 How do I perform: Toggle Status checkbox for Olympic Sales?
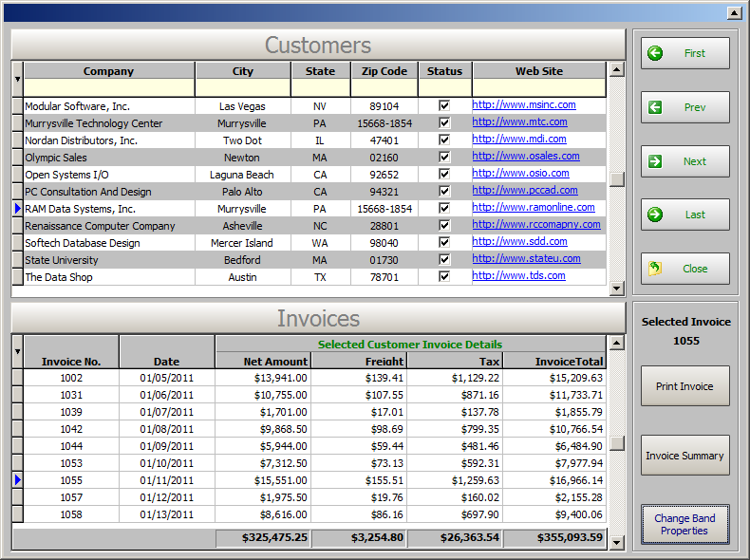pyautogui.click(x=444, y=158)
